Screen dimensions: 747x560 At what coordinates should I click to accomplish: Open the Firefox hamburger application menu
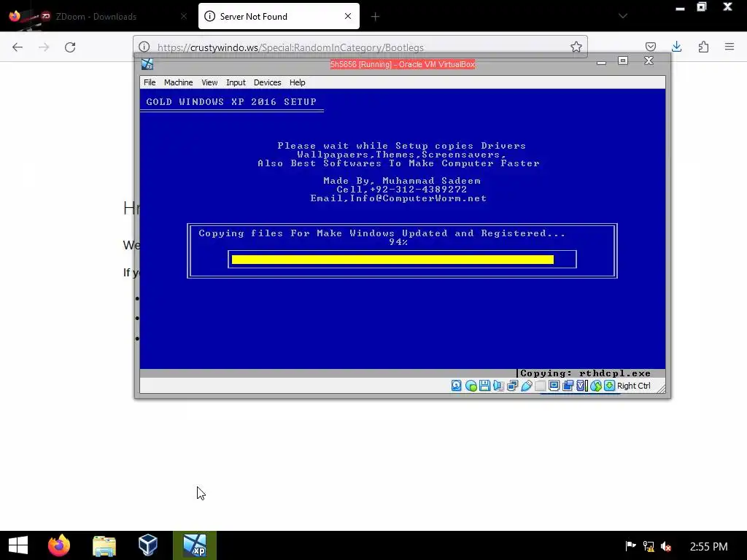pyautogui.click(x=729, y=47)
